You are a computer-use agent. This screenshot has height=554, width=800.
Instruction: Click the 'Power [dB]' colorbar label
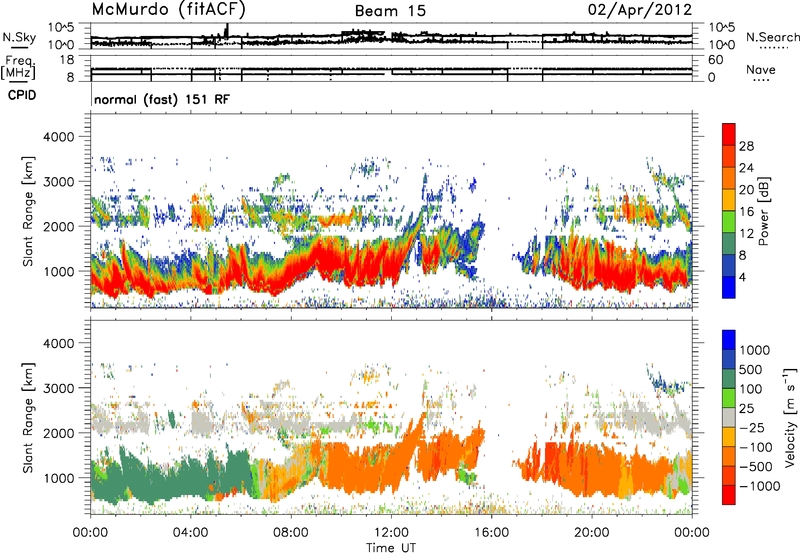tap(763, 211)
